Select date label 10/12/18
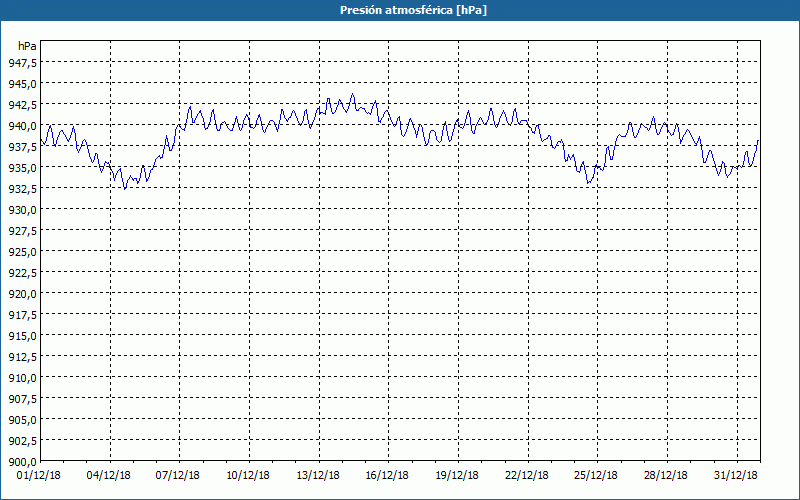 click(x=247, y=475)
